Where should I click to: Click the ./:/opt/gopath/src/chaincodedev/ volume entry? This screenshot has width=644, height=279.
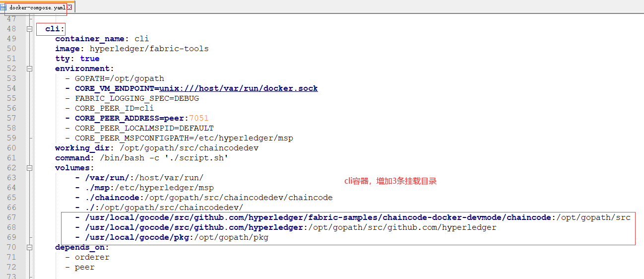pos(159,208)
